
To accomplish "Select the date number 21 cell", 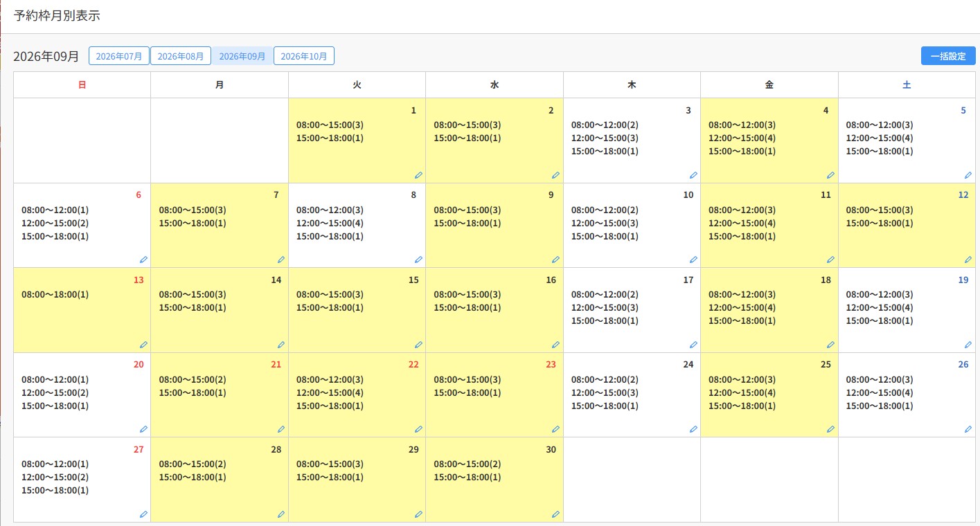I will [276, 364].
